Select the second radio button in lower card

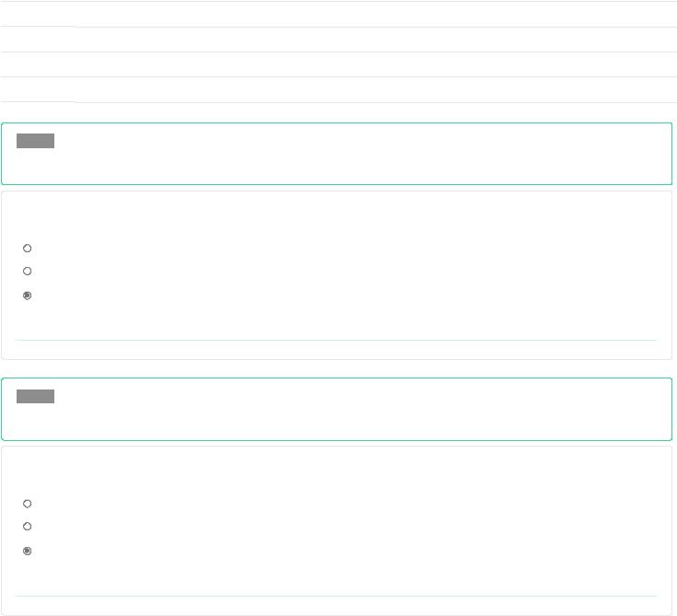coord(28,526)
